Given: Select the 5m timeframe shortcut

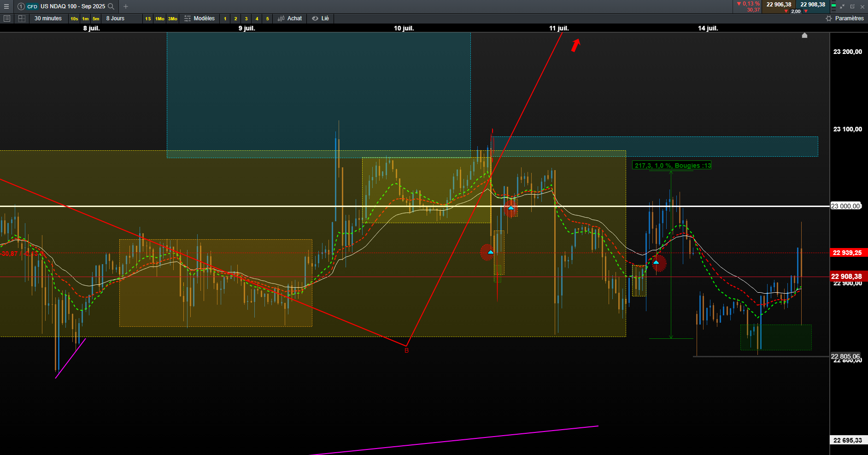Looking at the screenshot, I should [x=96, y=19].
